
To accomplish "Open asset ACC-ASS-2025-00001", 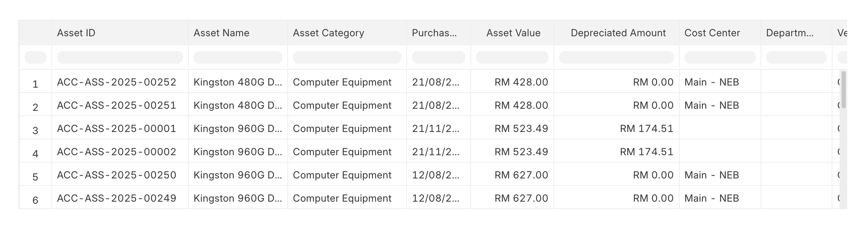I will click(x=117, y=128).
